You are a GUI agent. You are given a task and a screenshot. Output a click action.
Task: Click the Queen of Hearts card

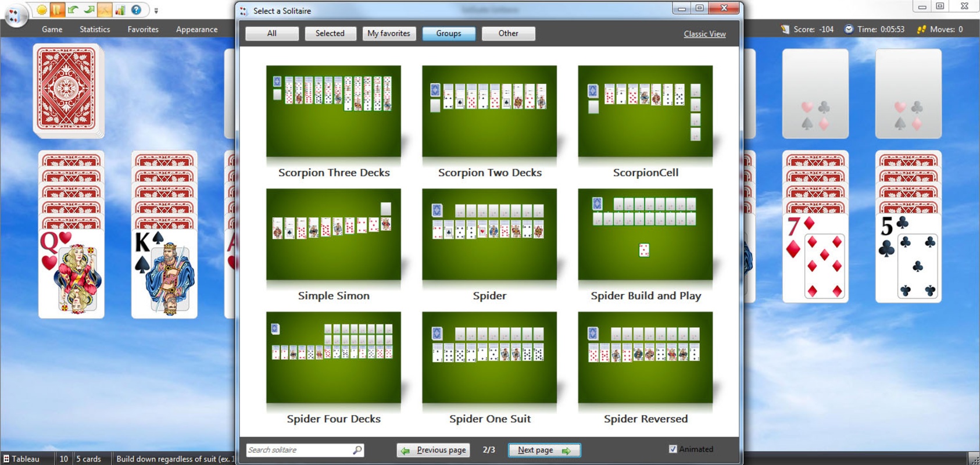[x=71, y=273]
